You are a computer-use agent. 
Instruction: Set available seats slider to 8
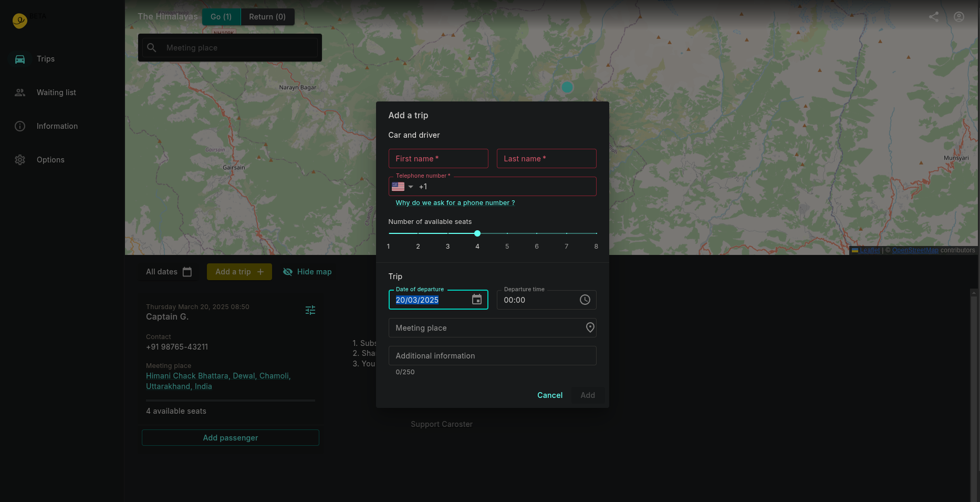coord(596,233)
